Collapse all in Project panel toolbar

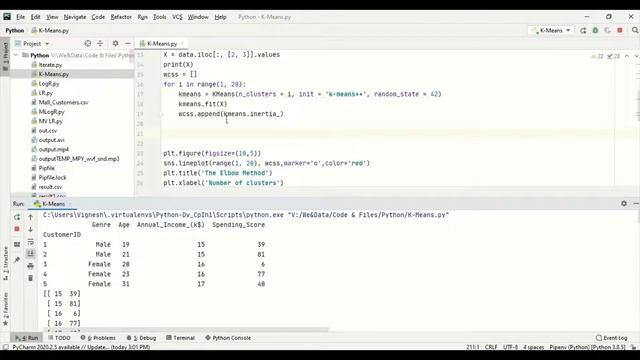click(x=100, y=43)
